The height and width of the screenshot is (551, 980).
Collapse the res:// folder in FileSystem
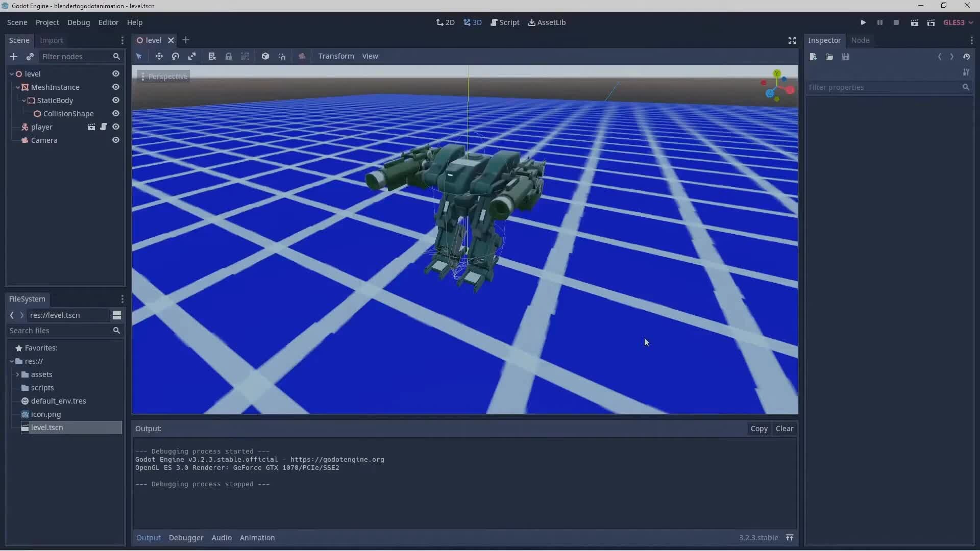tap(11, 361)
